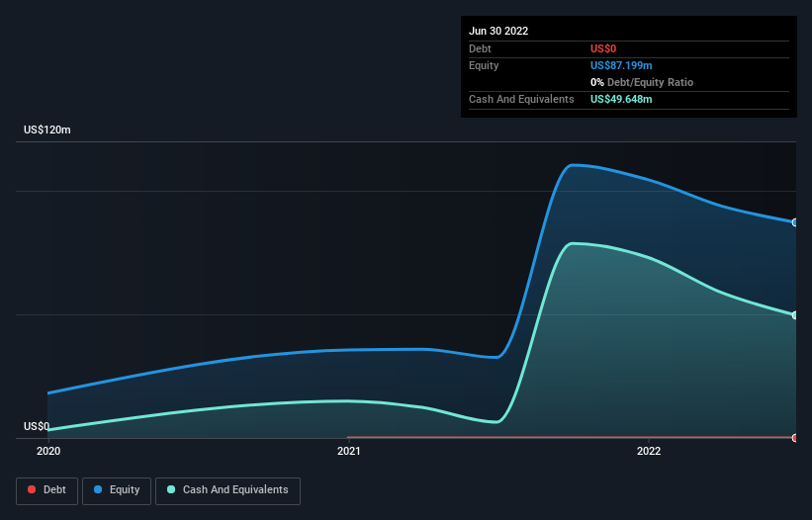Click the US$120m y-axis label
The image size is (812, 520).
pyautogui.click(x=47, y=130)
